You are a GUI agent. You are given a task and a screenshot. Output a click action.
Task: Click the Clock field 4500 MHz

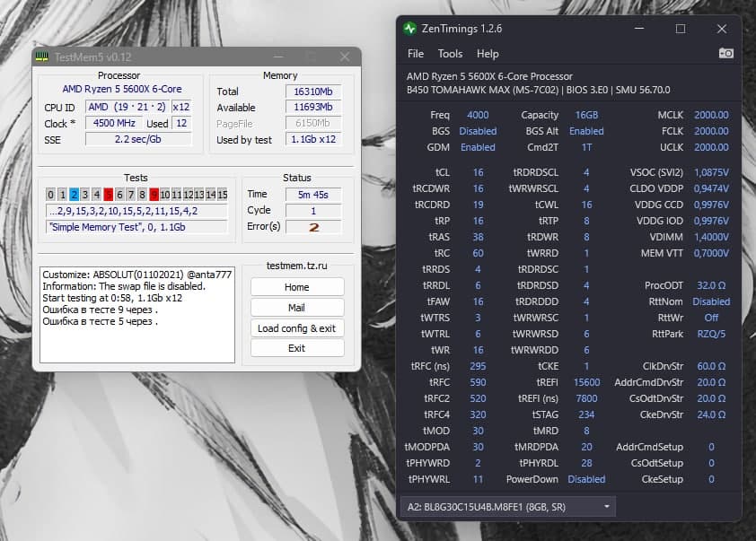pyautogui.click(x=114, y=123)
